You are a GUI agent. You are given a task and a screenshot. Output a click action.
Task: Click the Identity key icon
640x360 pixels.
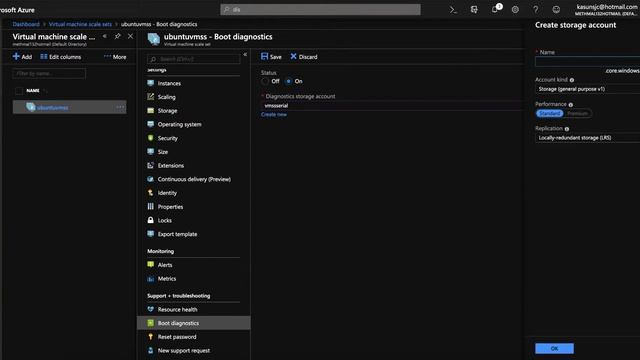tap(151, 193)
